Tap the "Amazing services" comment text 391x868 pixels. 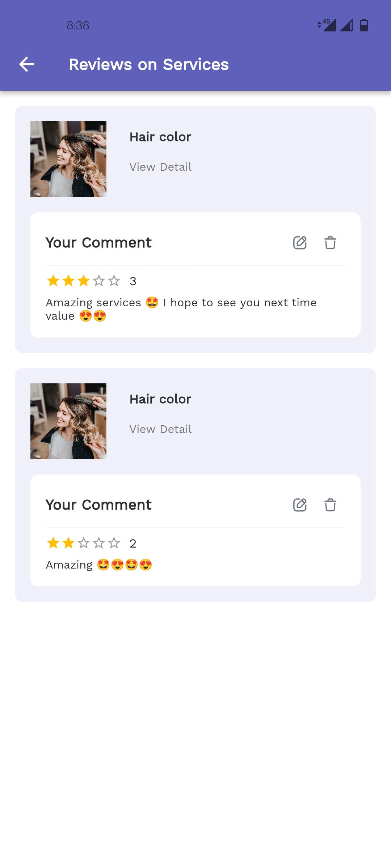point(181,303)
